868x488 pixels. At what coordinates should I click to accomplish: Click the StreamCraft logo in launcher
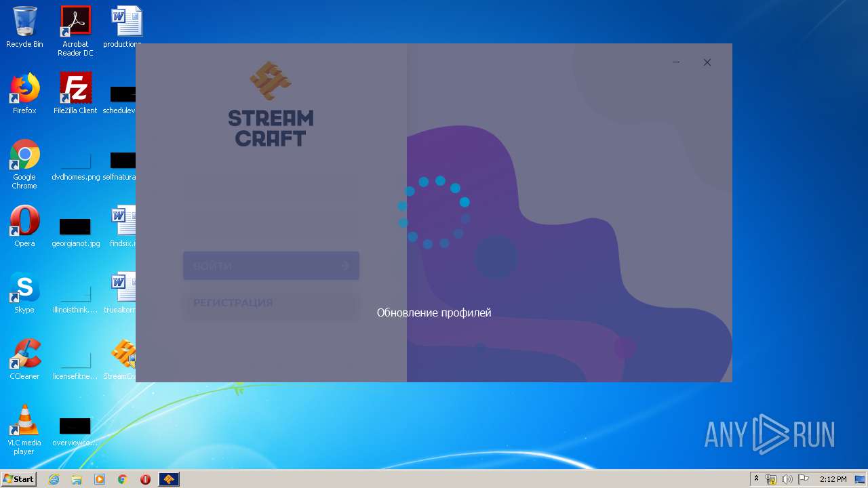271,104
